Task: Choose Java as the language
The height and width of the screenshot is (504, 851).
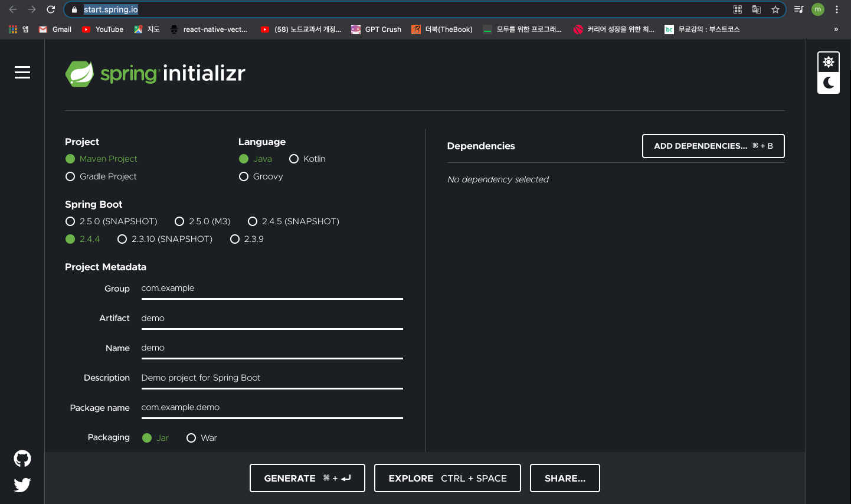Action: pos(256,159)
